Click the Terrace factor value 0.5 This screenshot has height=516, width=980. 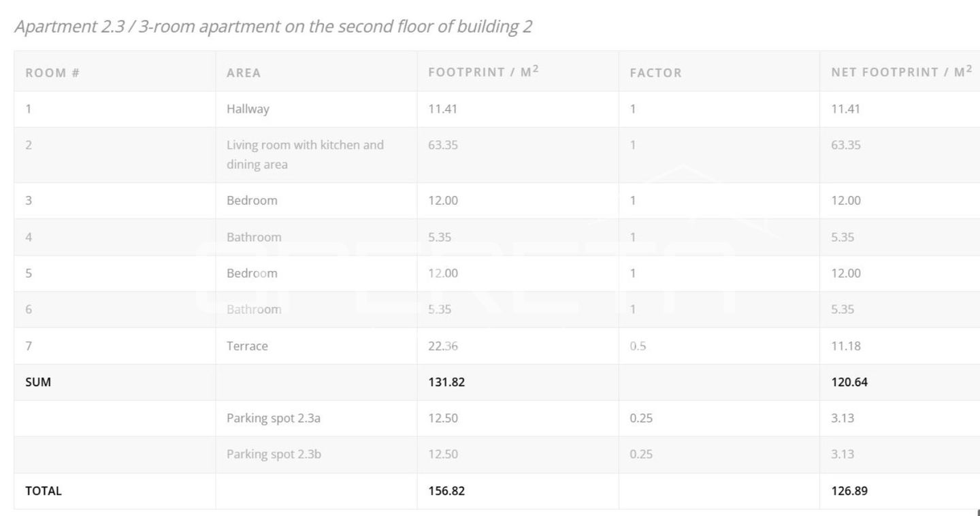tap(638, 346)
